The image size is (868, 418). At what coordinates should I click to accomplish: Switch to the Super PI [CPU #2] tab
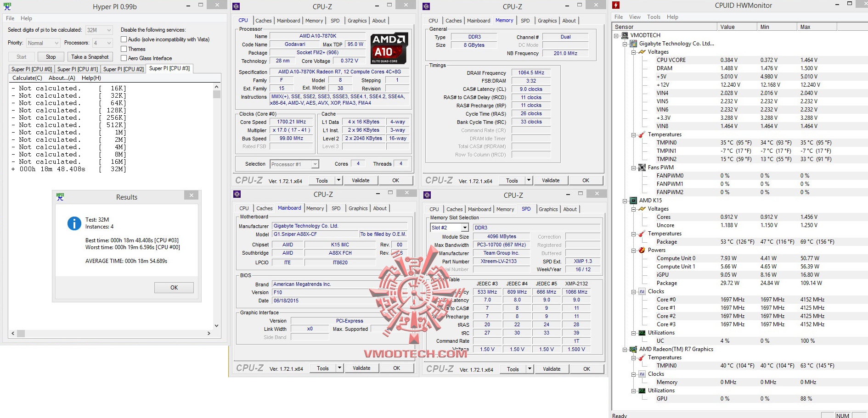(124, 69)
